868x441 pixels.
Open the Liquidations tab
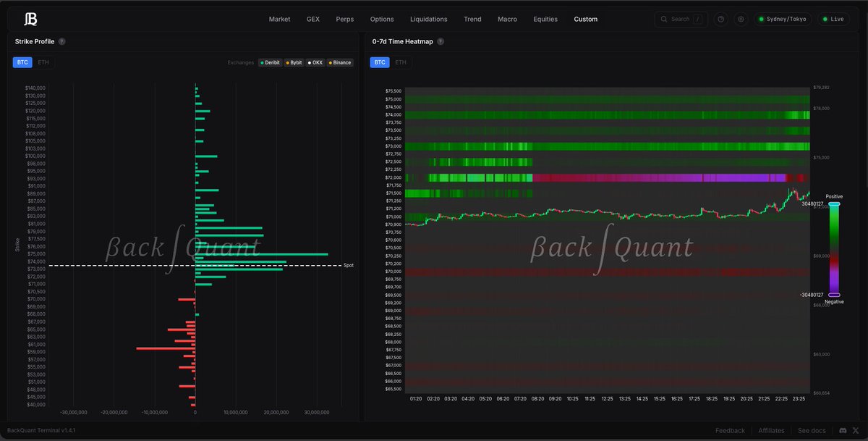pyautogui.click(x=428, y=19)
